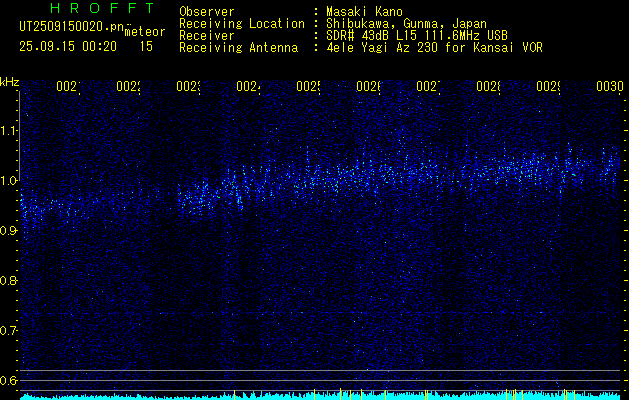Click the 0025 time marker
Image resolution: width=629 pixels, height=400 pixels.
(x=308, y=86)
